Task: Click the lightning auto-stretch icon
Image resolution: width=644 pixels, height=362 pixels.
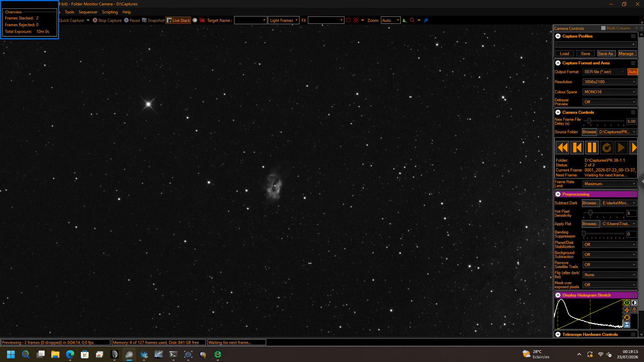Action: click(627, 310)
